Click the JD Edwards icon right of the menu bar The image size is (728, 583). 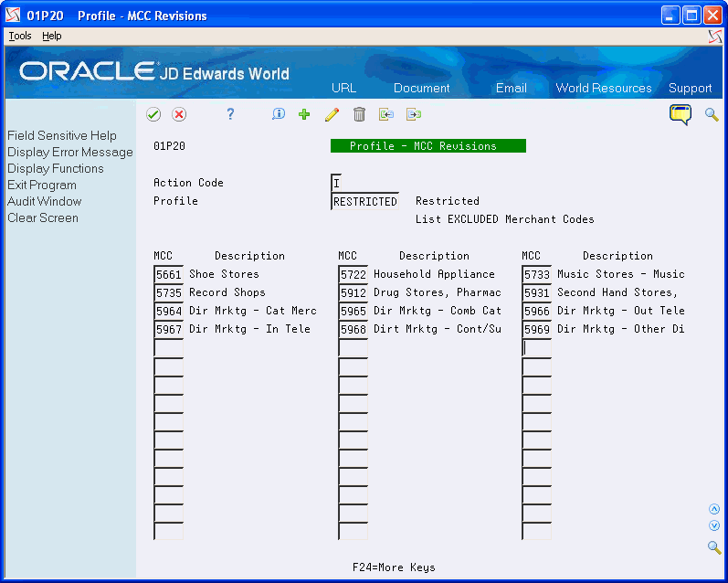pyautogui.click(x=715, y=37)
